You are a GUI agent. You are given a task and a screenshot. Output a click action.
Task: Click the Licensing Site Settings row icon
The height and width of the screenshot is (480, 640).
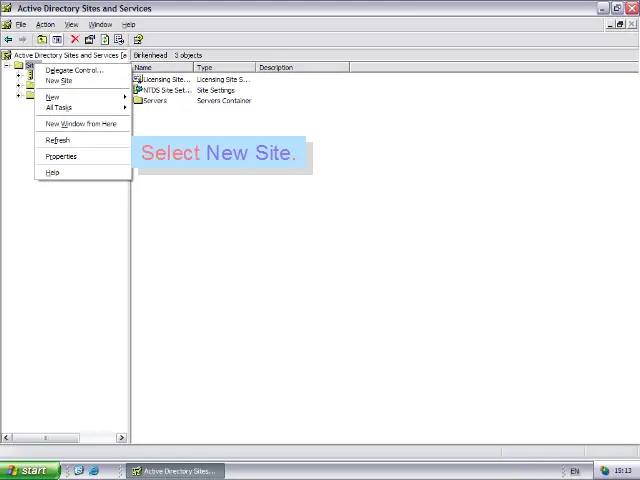coord(138,79)
